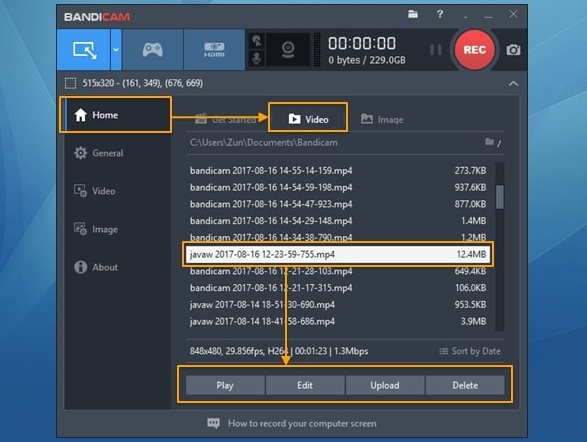Select the 106.0KB bandicam file row

[338, 288]
